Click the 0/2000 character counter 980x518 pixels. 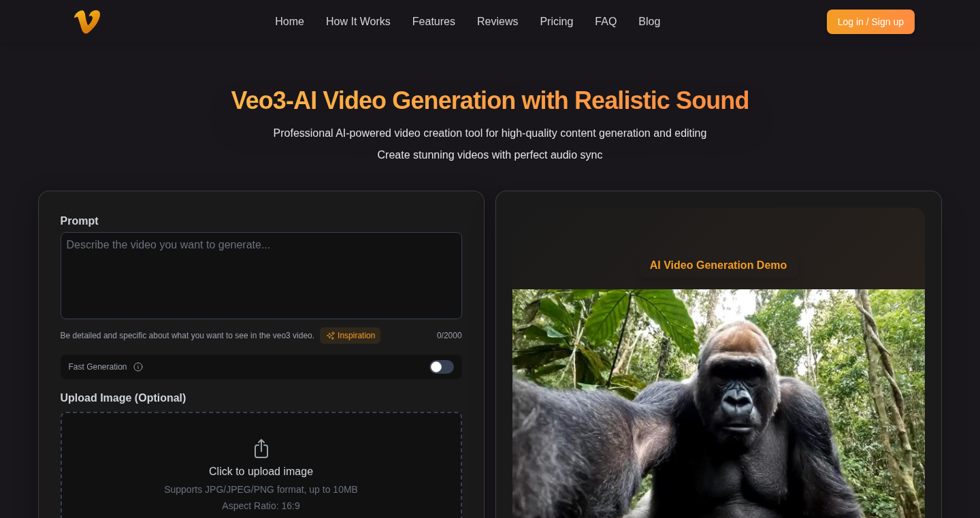pyautogui.click(x=449, y=336)
